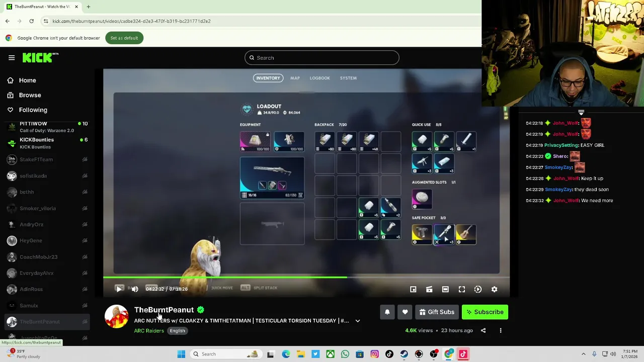Open a new Chrome tab
This screenshot has width=644, height=362.
88,7
